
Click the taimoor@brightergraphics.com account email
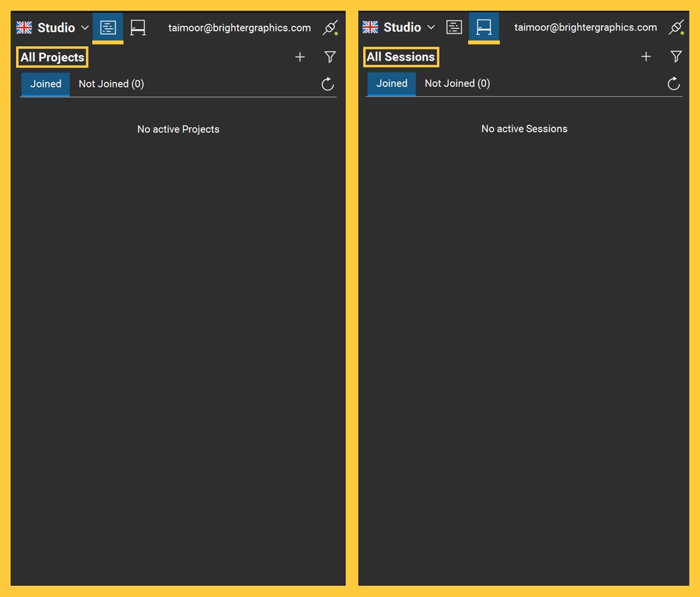click(240, 28)
